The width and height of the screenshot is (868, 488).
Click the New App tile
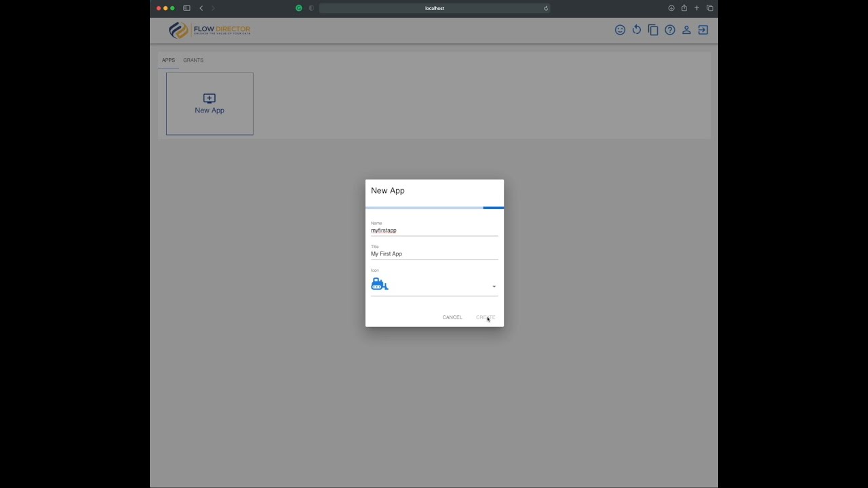(210, 104)
